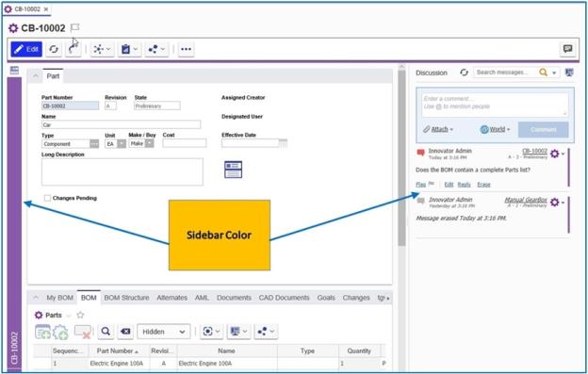Collapse the Part form accordion
The image size is (588, 374).
click(x=35, y=76)
